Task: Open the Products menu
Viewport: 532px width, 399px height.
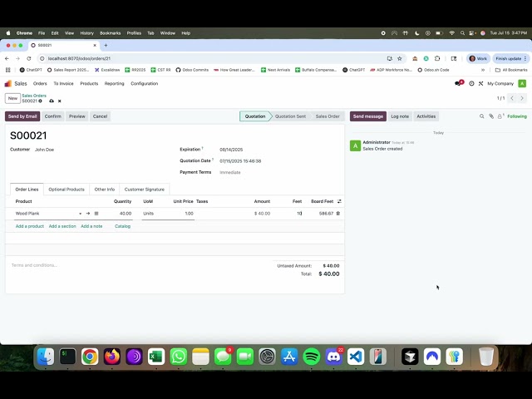Action: pos(89,83)
